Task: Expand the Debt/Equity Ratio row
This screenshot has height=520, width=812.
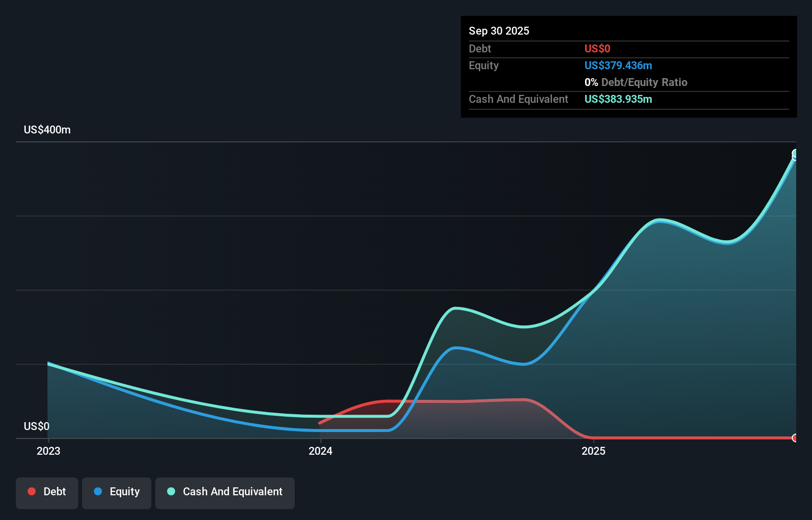Action: (636, 82)
